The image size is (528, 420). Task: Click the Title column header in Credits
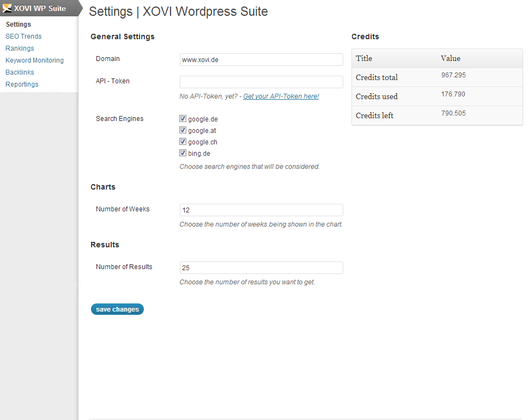tap(364, 58)
